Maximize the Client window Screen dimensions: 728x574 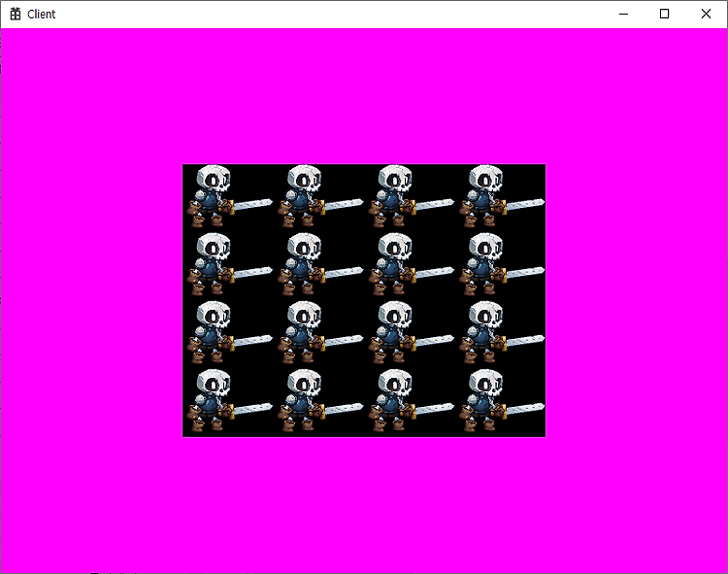(x=664, y=14)
